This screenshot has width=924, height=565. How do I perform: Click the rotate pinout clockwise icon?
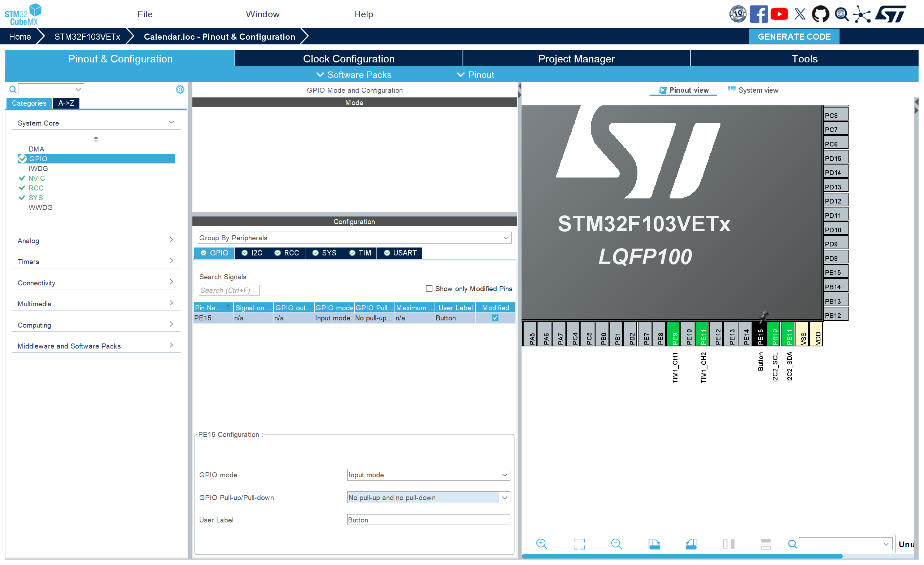(654, 544)
